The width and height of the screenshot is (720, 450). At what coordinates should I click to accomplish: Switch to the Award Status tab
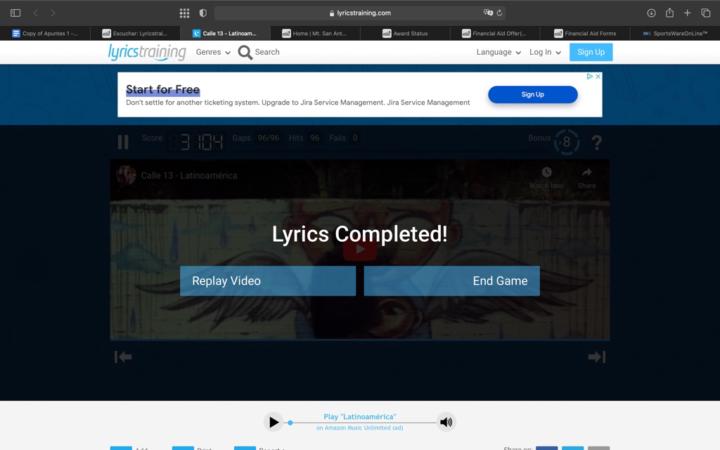[405, 33]
